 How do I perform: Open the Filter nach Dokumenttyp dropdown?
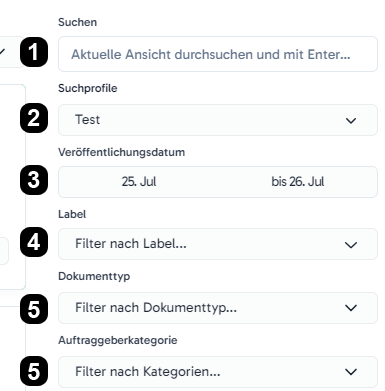pyautogui.click(x=218, y=308)
